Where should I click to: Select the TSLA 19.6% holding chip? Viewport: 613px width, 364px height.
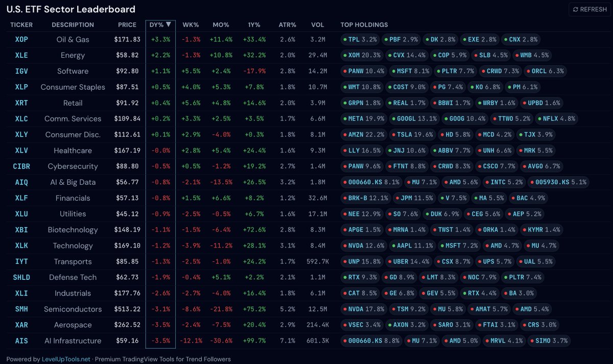tap(413, 135)
